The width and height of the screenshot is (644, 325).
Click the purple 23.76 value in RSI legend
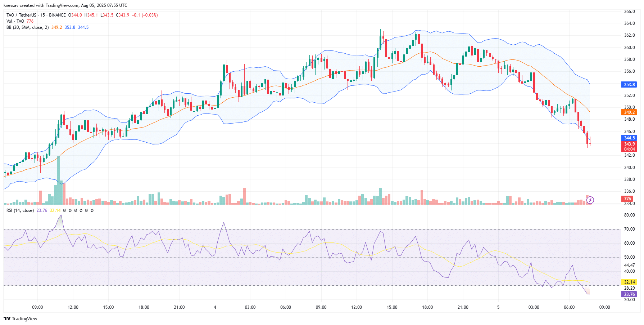[x=42, y=210]
